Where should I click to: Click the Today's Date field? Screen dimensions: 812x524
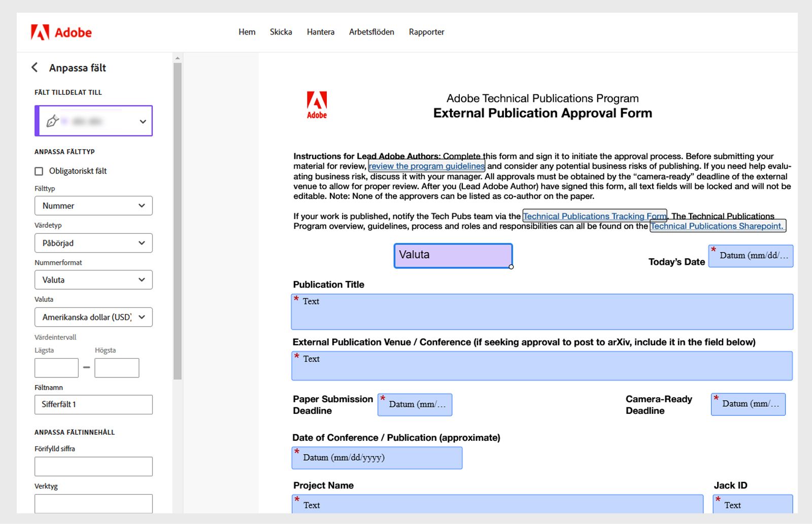(x=751, y=256)
